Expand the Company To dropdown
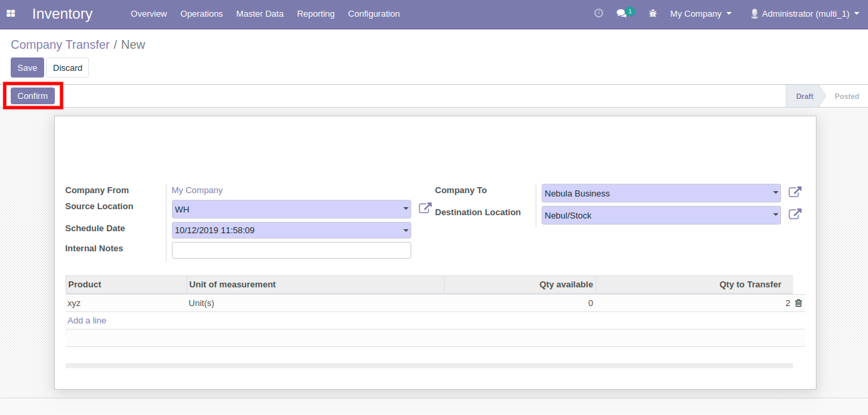Screen dimensions: 868x415 [776, 193]
